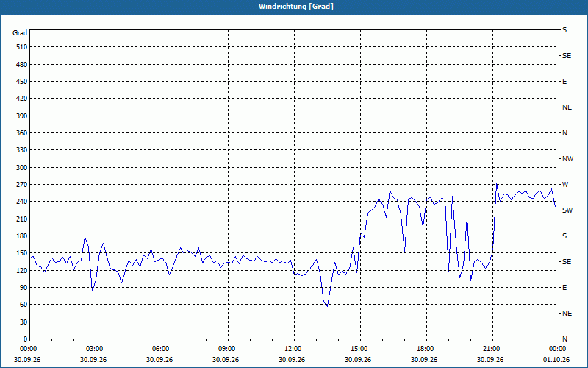Pick the 240 degree scale label

pyautogui.click(x=22, y=202)
